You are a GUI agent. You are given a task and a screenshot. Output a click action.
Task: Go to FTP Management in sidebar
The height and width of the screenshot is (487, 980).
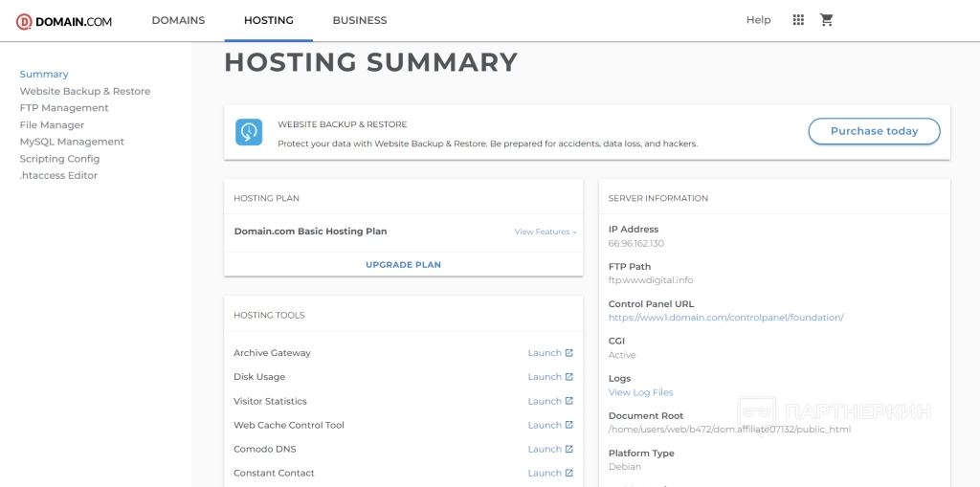pyautogui.click(x=64, y=108)
